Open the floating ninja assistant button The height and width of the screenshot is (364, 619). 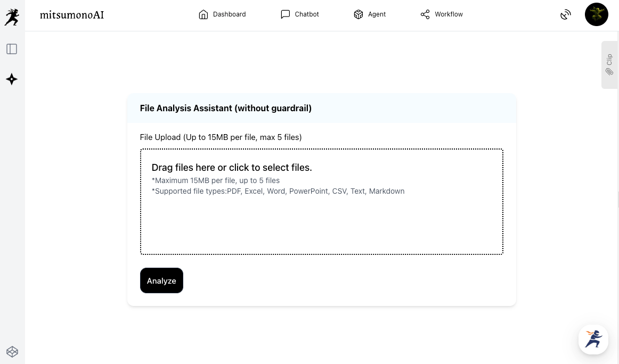coord(593,339)
